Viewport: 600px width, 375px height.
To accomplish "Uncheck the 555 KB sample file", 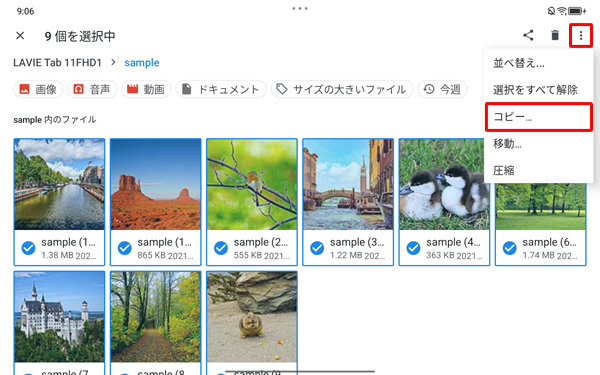I will tap(221, 248).
